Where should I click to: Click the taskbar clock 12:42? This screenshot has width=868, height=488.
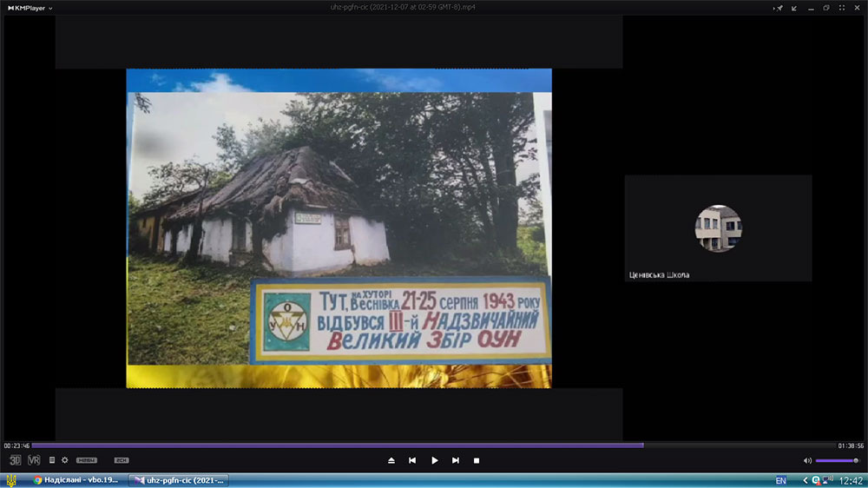[851, 480]
